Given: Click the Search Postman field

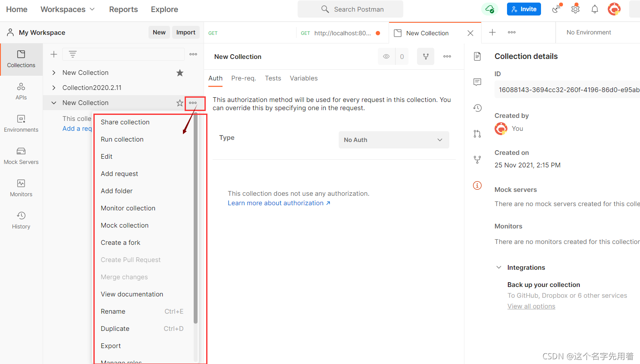Looking at the screenshot, I should 350,9.
